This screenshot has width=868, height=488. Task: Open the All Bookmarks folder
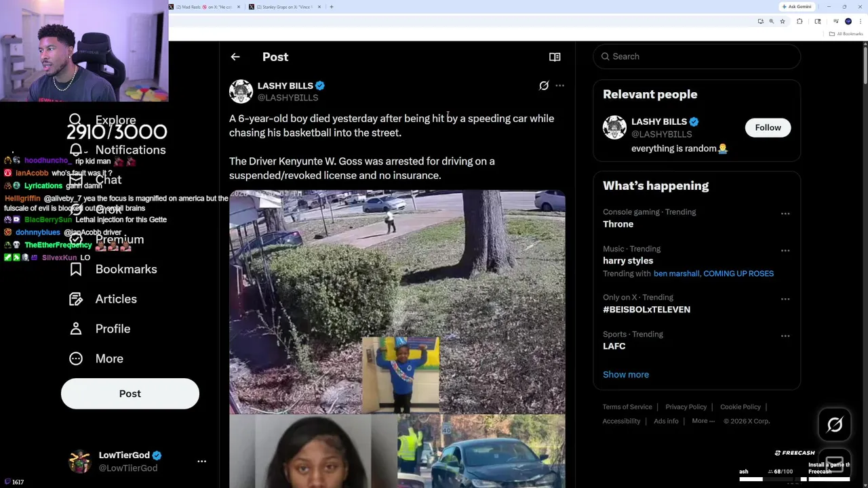847,34
